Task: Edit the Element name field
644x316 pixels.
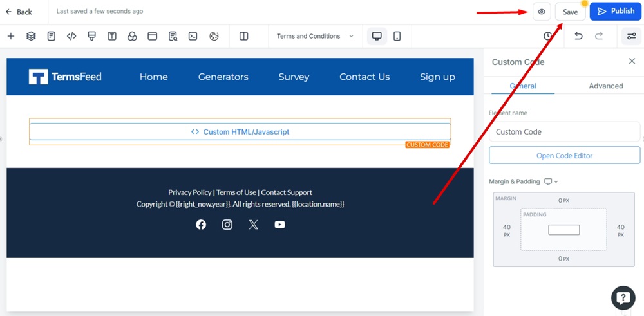Action: pyautogui.click(x=564, y=132)
